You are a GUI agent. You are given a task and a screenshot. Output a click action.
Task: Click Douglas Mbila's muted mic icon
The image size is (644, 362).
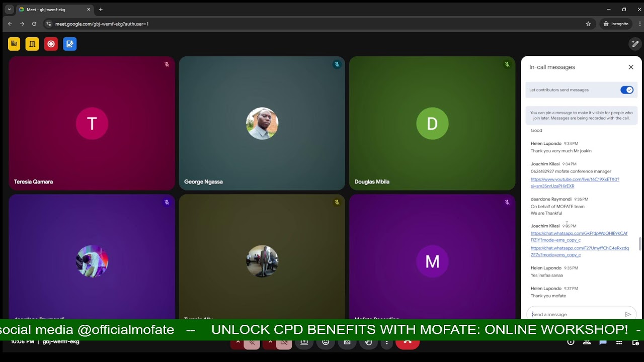507,64
